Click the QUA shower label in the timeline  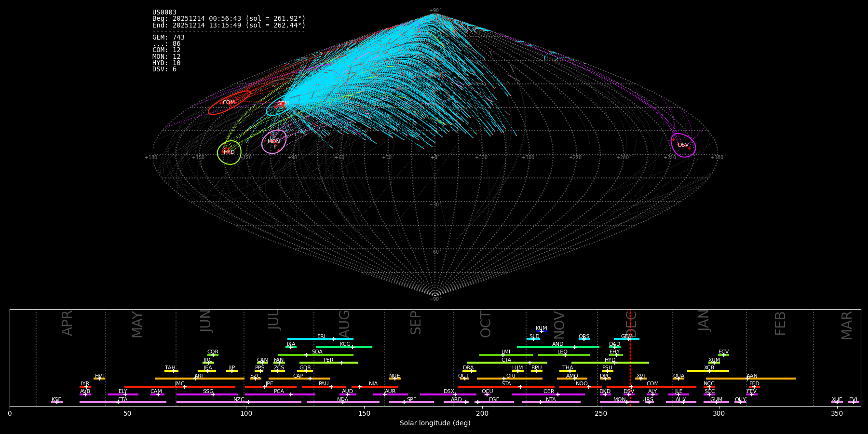(x=678, y=376)
